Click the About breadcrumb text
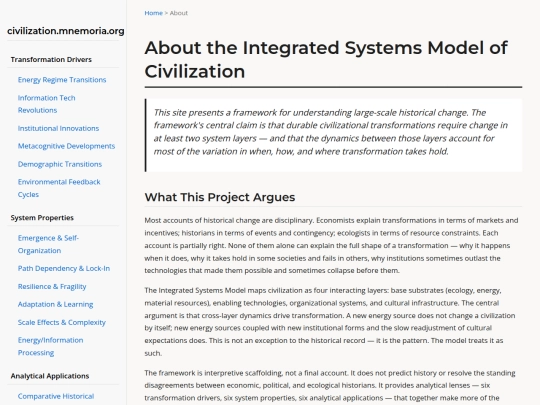 tap(178, 13)
